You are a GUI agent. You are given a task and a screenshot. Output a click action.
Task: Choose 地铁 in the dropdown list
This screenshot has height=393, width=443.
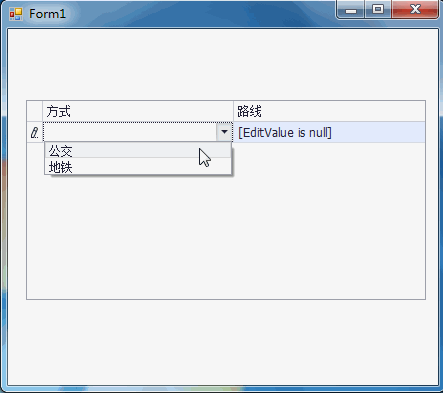pos(138,166)
